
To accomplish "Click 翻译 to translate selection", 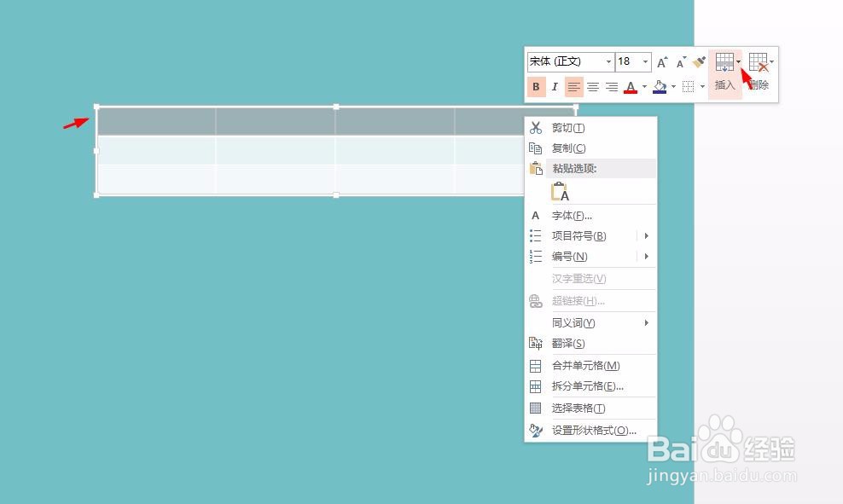I will 567,343.
